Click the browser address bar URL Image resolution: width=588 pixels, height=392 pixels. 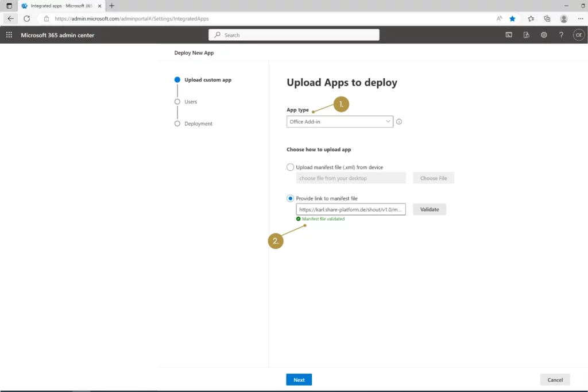[131, 18]
